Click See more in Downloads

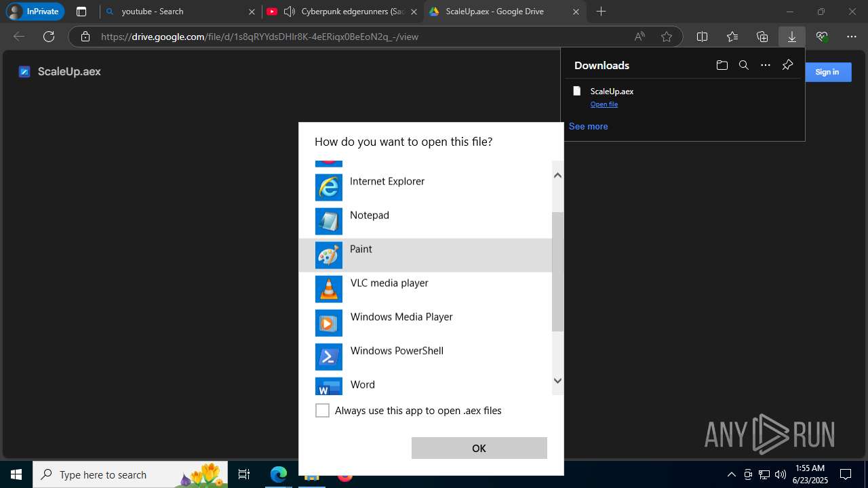(588, 126)
